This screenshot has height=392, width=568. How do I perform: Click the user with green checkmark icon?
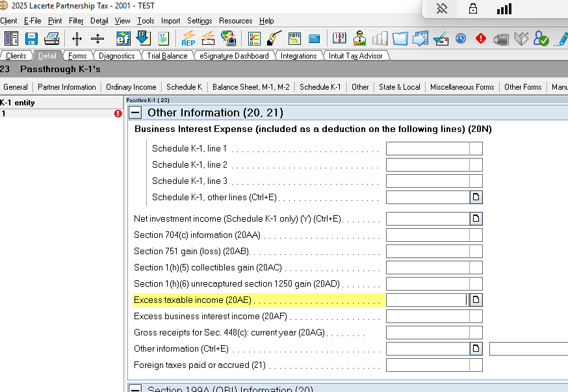click(541, 38)
